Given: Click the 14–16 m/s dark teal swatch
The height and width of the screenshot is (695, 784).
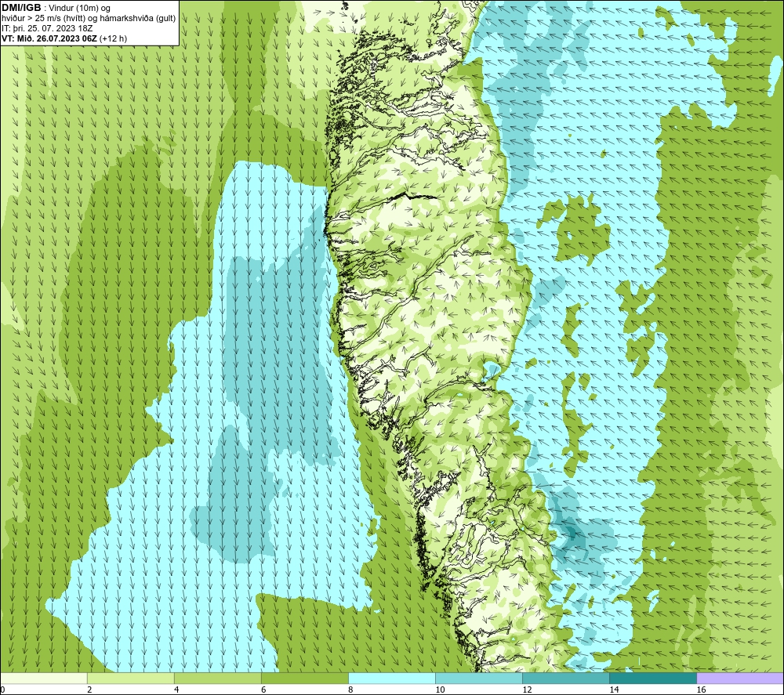Looking at the screenshot, I should (652, 678).
